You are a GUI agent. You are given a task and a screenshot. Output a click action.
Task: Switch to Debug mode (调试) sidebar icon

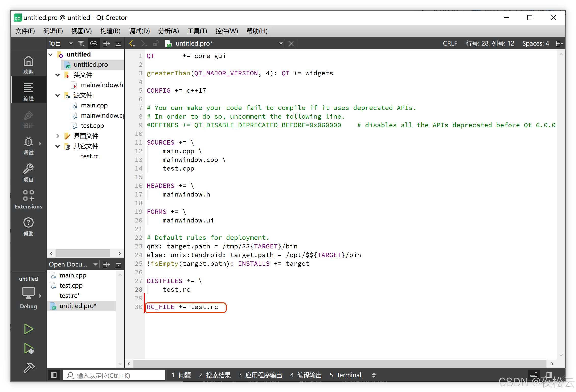coord(29,146)
